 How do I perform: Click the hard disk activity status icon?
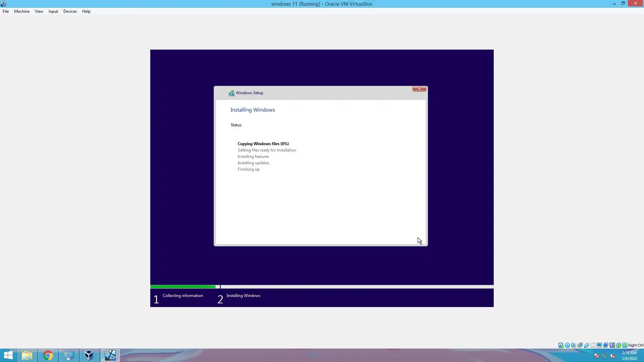click(x=561, y=345)
